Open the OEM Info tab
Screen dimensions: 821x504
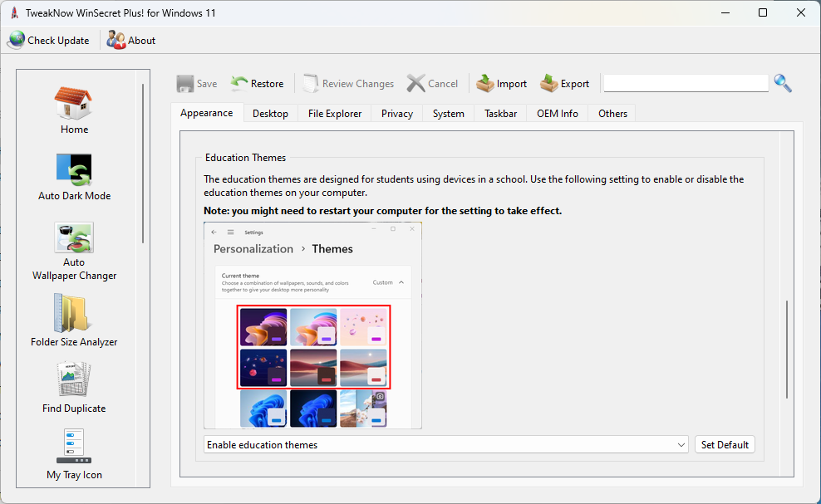(557, 114)
